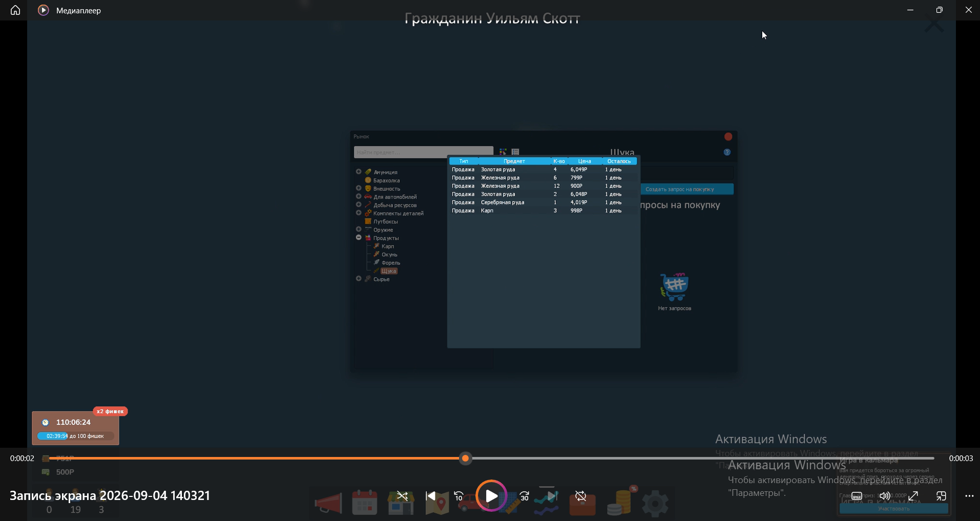Expand the Амуниция category
This screenshot has width=980, height=521.
359,172
